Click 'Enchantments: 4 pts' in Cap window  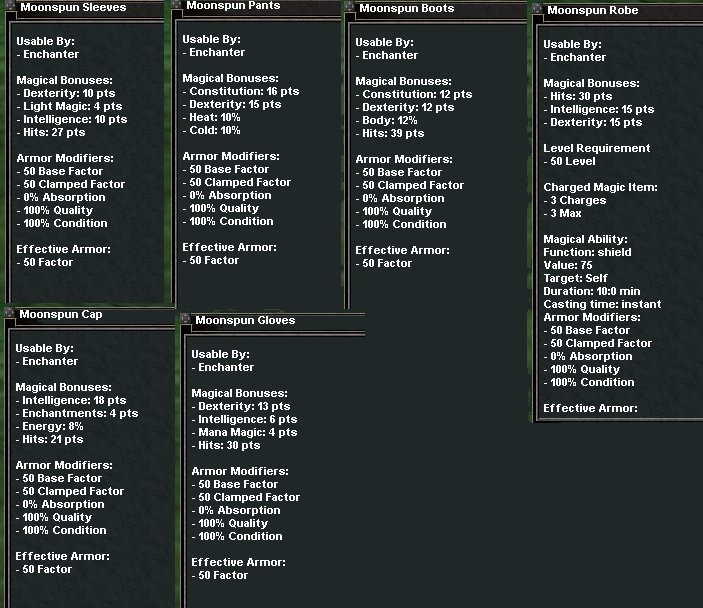80,413
